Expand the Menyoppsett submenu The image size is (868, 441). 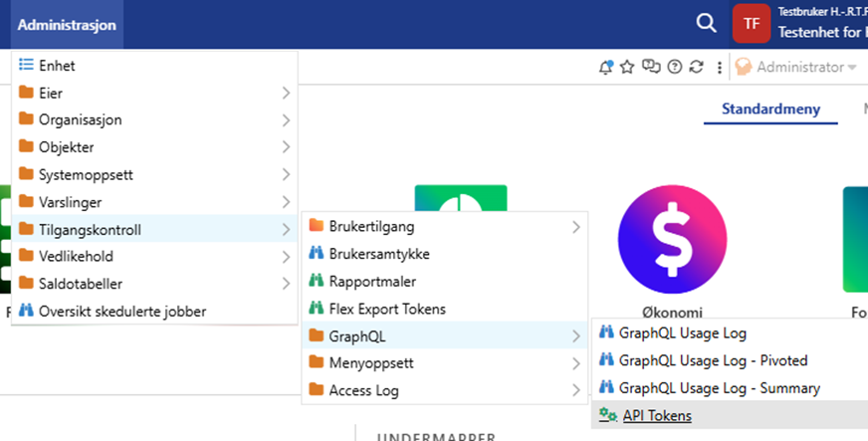point(443,363)
